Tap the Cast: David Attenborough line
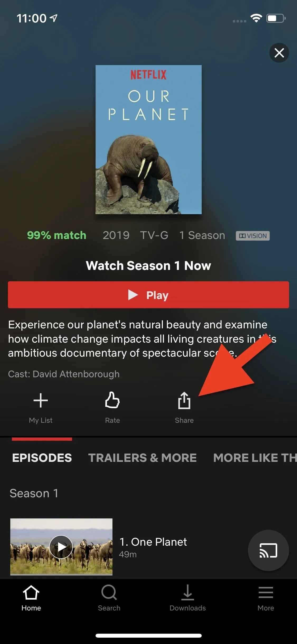 point(64,374)
